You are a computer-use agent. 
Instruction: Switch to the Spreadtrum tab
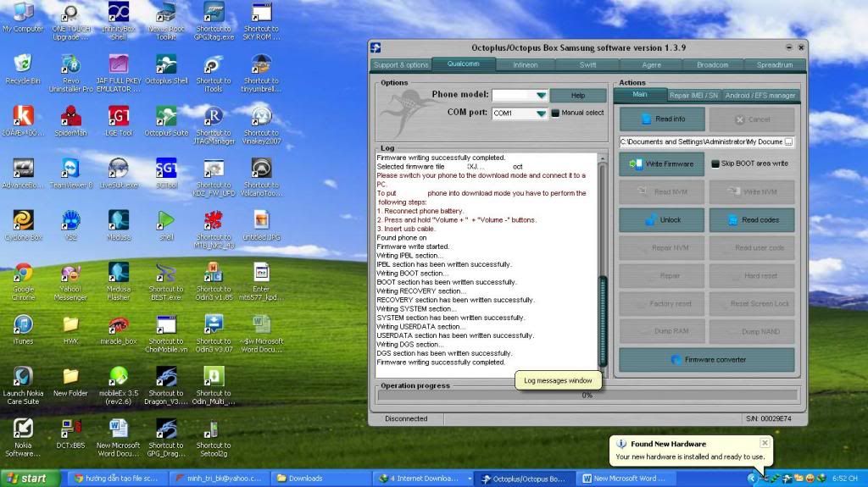[x=775, y=64]
